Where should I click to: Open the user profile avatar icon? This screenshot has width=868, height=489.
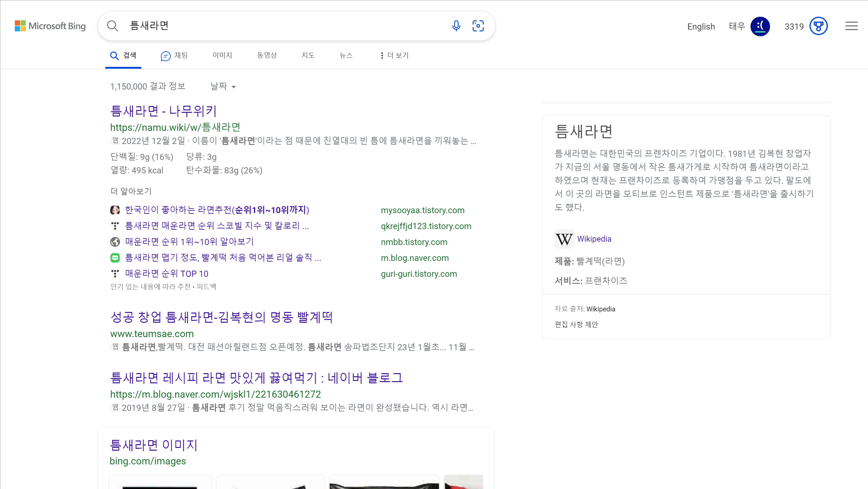[x=760, y=26]
